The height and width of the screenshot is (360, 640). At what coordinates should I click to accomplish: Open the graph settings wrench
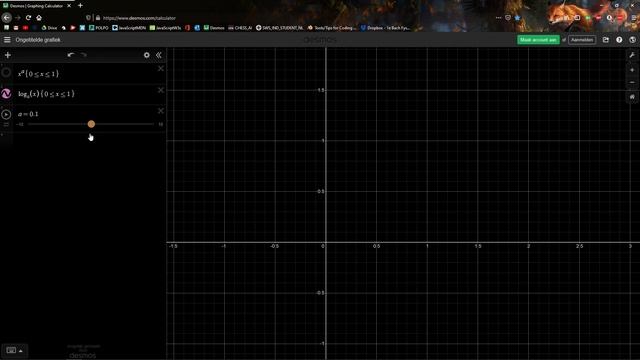tap(632, 55)
